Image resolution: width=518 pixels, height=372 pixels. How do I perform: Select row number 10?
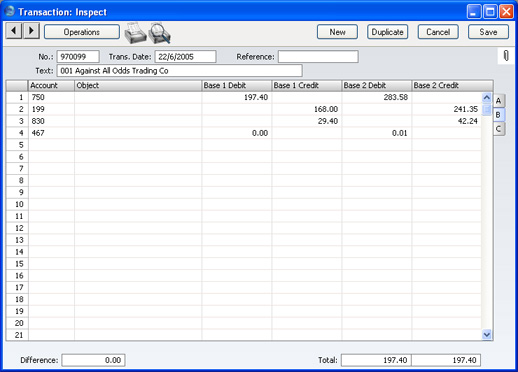click(17, 204)
